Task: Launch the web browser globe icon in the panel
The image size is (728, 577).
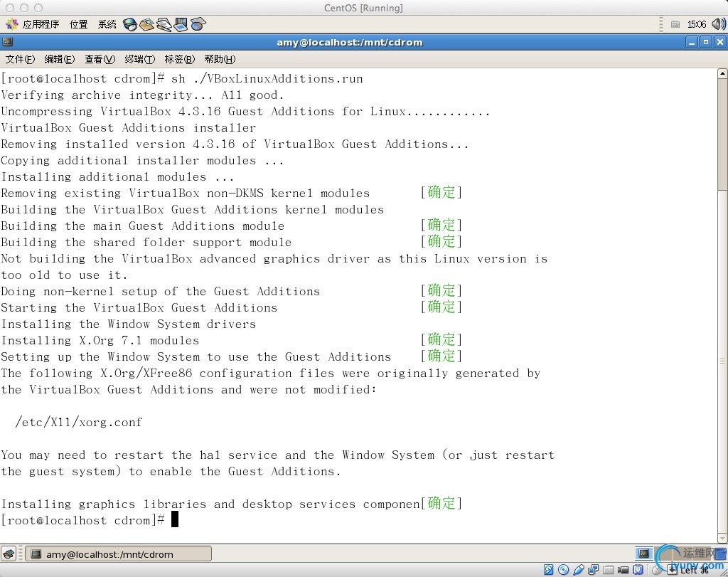Action: click(130, 24)
